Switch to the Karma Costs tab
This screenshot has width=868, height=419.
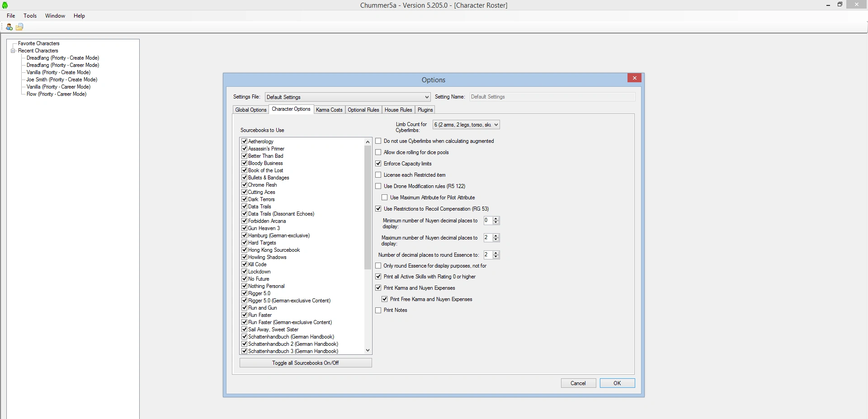(329, 110)
